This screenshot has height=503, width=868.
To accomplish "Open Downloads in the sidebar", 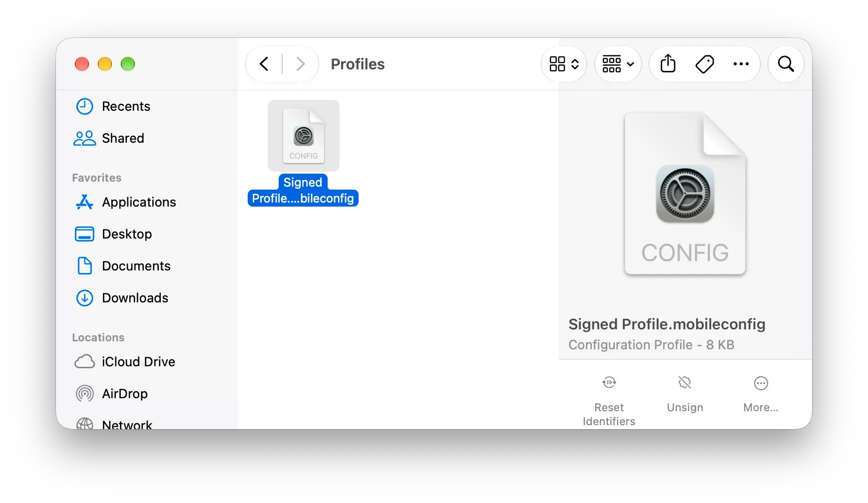I will [x=122, y=298].
